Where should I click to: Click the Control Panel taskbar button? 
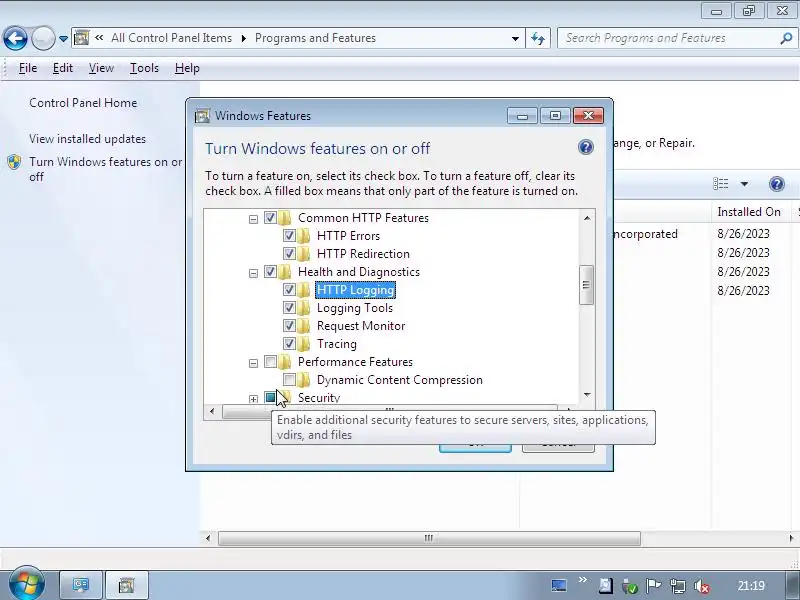[126, 585]
